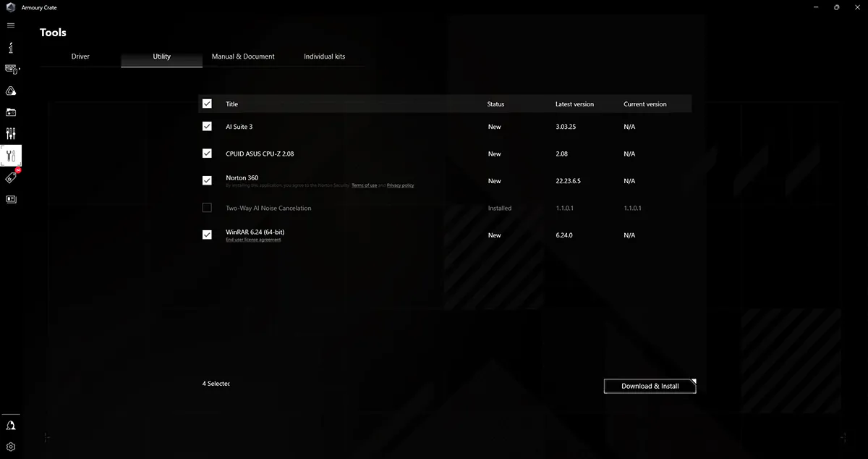Image resolution: width=868 pixels, height=459 pixels.
Task: Open Norton Terms of use link
Action: pyautogui.click(x=364, y=186)
